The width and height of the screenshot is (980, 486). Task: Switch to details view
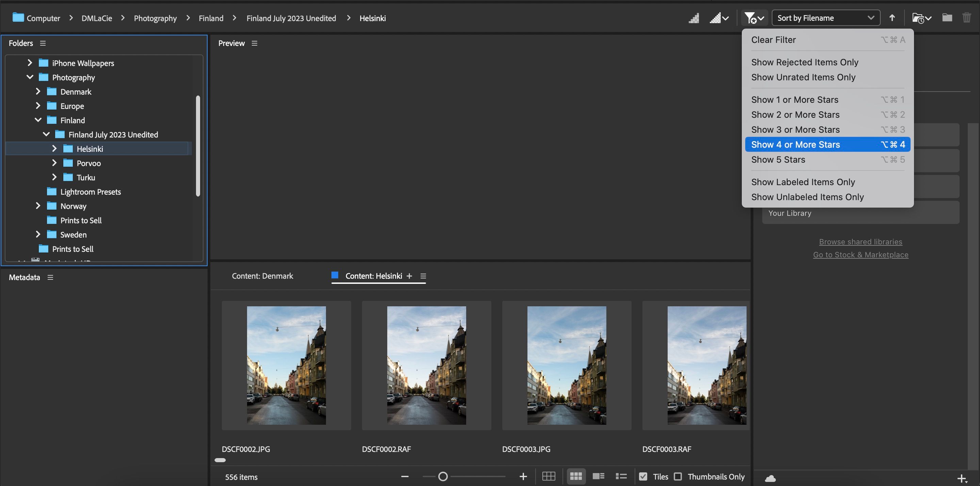tap(598, 476)
